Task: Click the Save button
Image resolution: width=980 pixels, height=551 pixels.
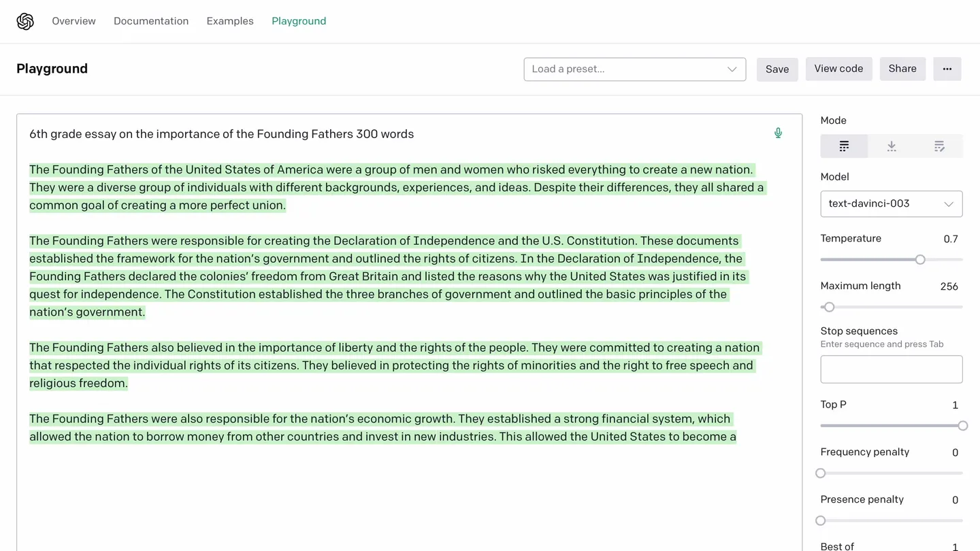Action: tap(777, 69)
